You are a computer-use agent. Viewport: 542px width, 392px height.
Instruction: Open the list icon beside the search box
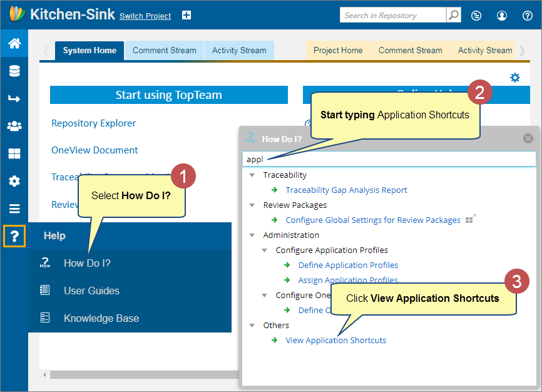(x=476, y=16)
